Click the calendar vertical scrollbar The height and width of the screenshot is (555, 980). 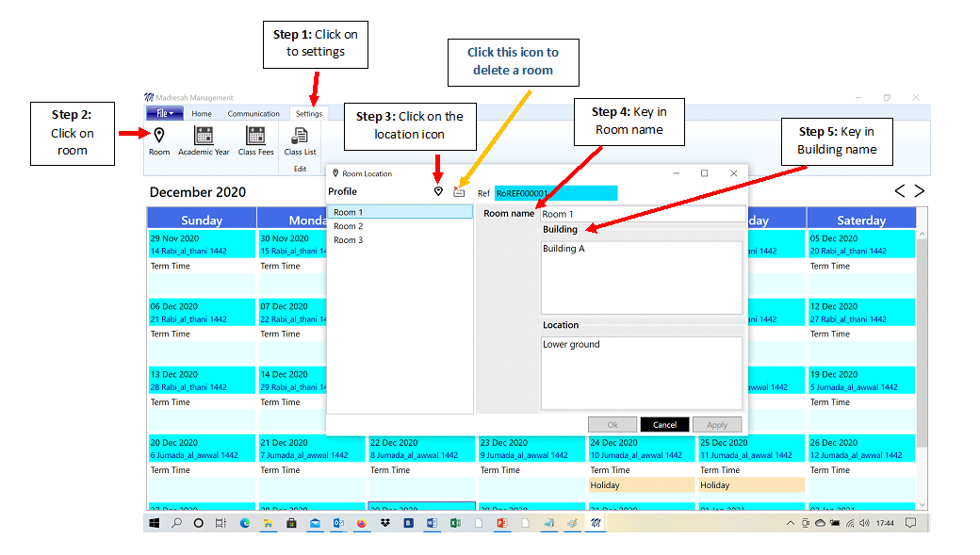tap(922, 367)
